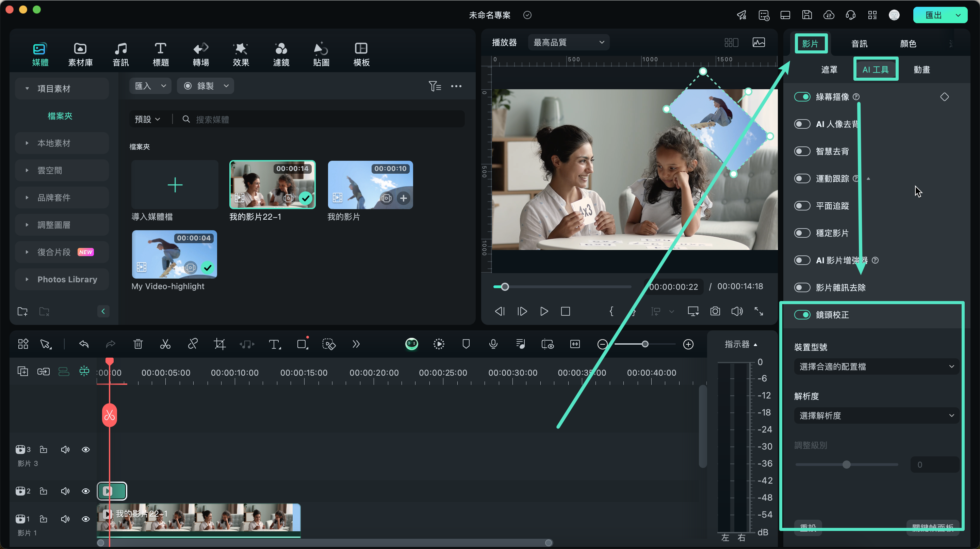
Task: Click the player volume speaker icon
Action: coord(737,311)
